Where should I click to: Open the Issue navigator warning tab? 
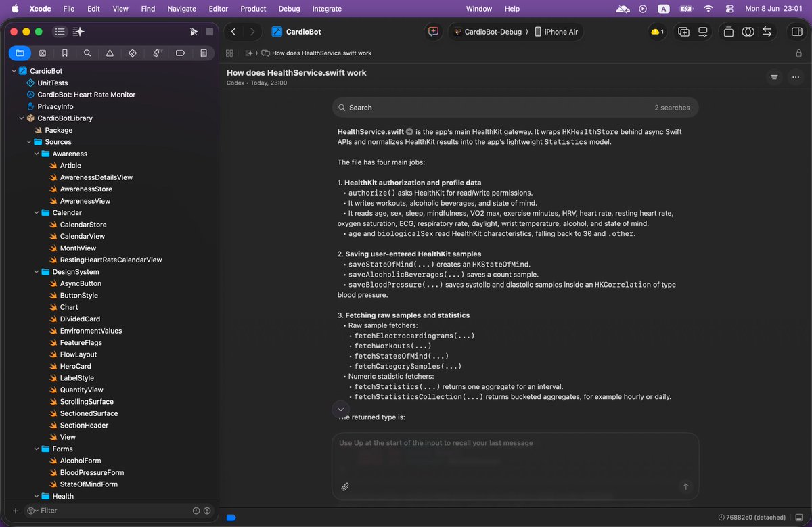pyautogui.click(x=110, y=53)
